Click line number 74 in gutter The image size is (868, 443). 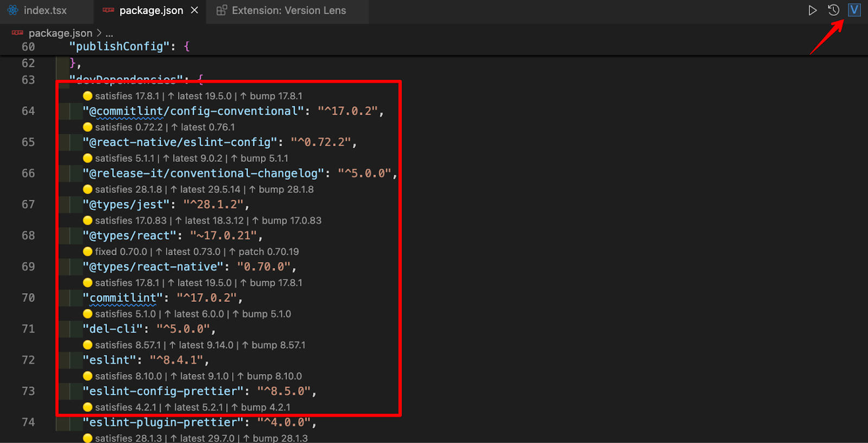pyautogui.click(x=28, y=422)
